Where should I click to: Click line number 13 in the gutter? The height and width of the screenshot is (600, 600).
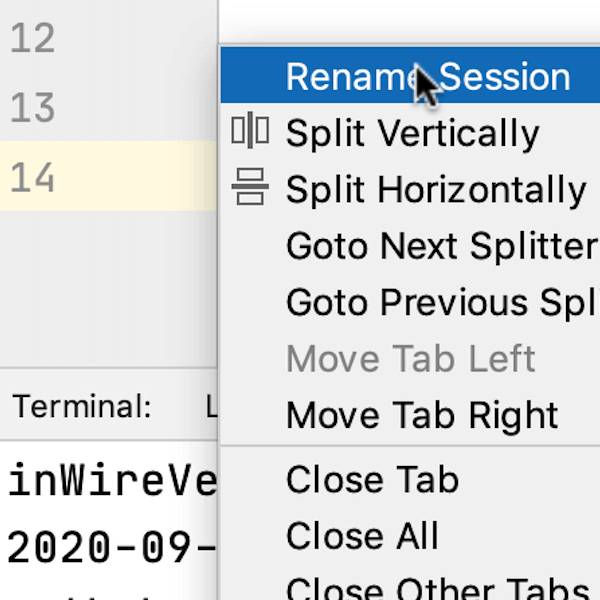click(32, 108)
